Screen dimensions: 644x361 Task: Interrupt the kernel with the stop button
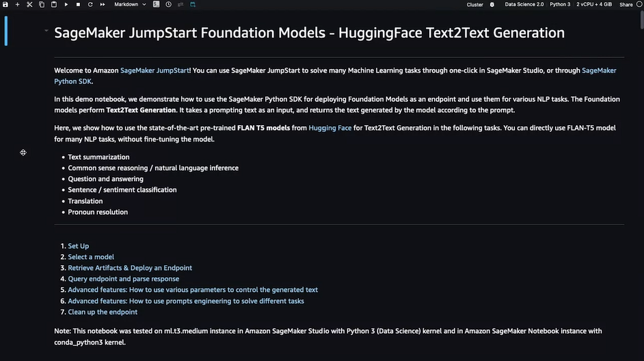point(79,4)
